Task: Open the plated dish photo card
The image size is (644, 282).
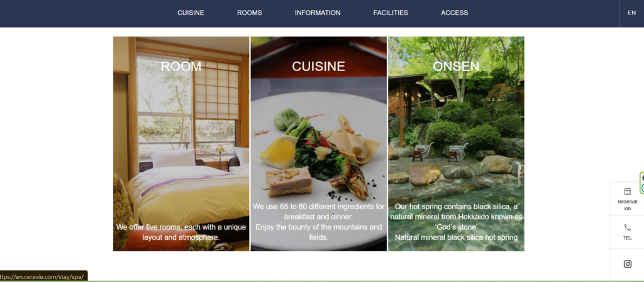Action: coord(319,144)
